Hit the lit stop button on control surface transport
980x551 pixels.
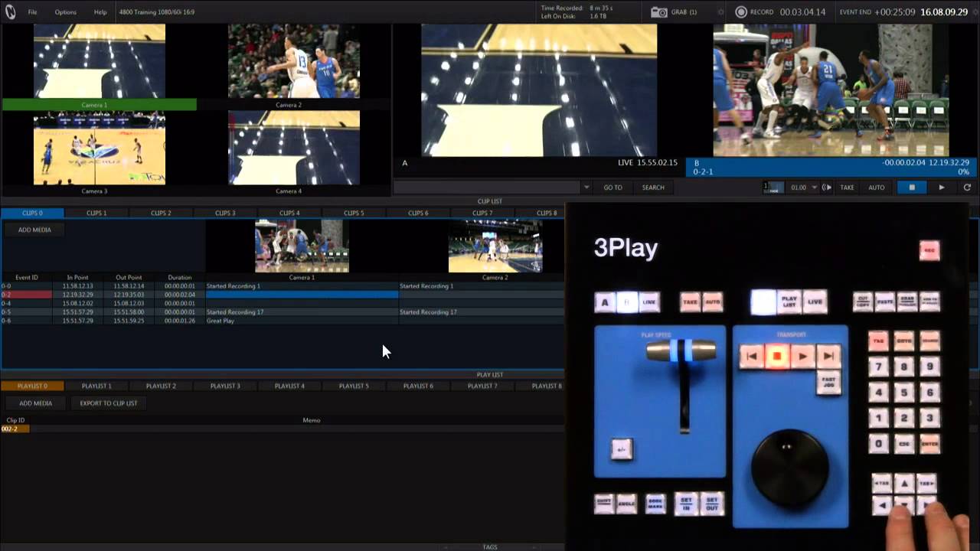pos(777,356)
